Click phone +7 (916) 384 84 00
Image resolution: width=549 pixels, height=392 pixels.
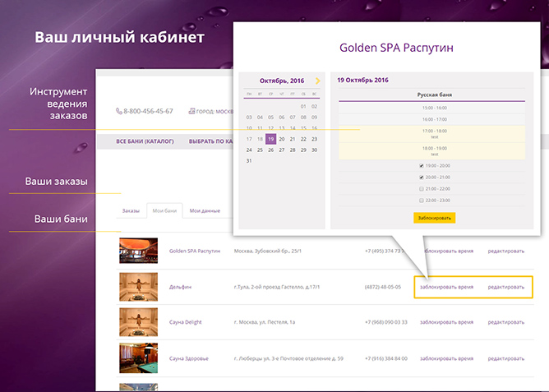pos(385,358)
